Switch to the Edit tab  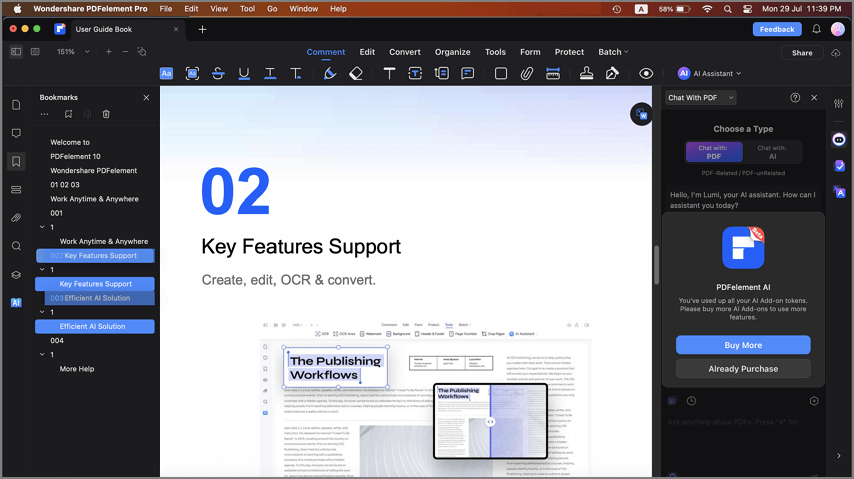tap(367, 52)
